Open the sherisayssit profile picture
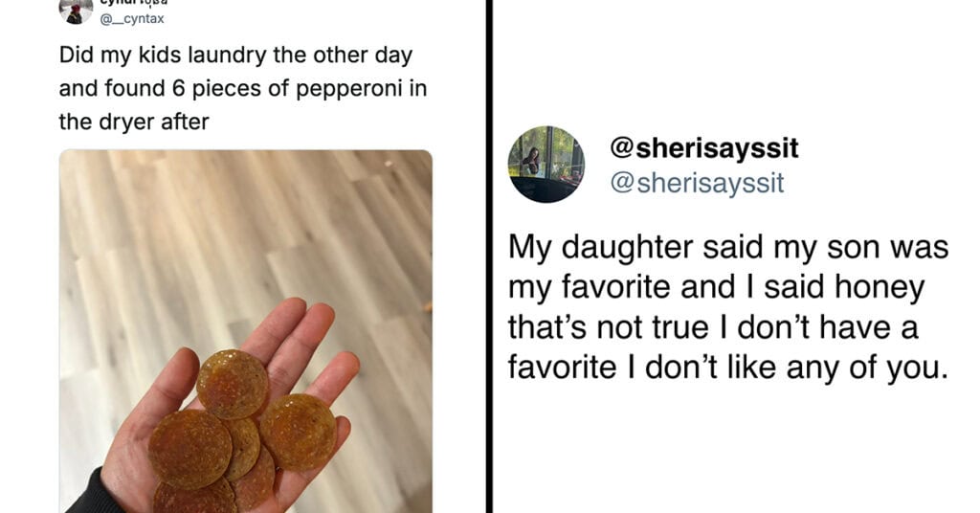 click(546, 164)
